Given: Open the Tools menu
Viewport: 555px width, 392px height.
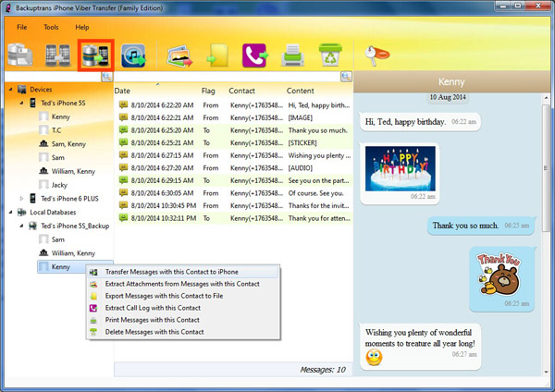Looking at the screenshot, I should (51, 27).
